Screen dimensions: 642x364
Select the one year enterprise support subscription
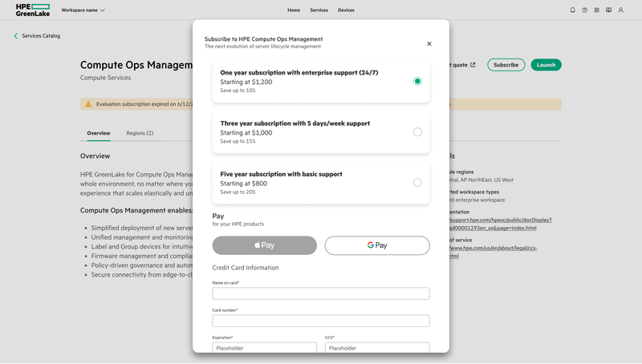coord(417,81)
